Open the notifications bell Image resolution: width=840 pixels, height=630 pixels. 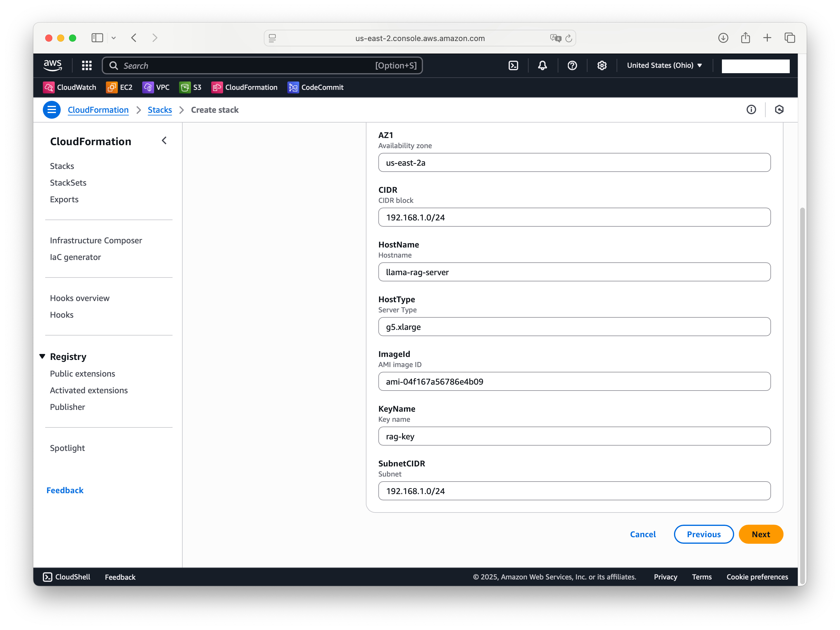coord(543,65)
